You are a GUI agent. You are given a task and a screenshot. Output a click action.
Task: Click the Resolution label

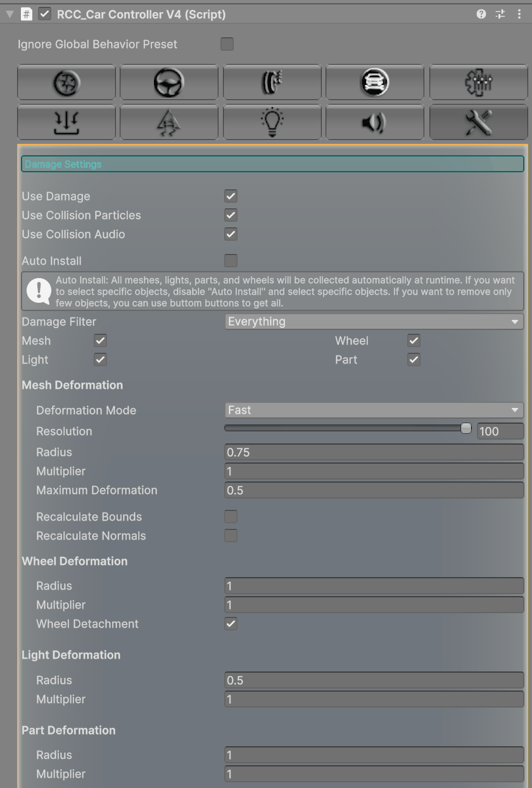coord(64,431)
